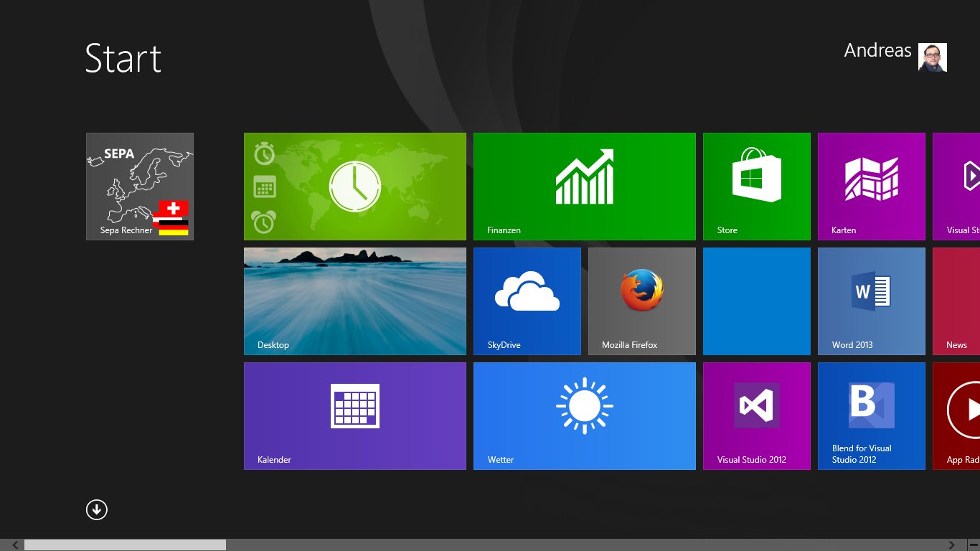Screen dimensions: 980x551
Task: Open the Wetter weather tile
Action: coord(585,416)
